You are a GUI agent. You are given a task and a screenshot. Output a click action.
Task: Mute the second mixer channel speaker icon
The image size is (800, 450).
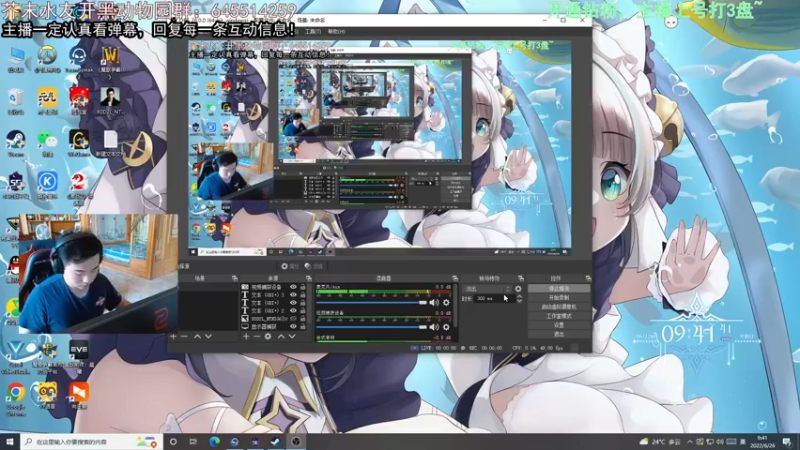point(434,327)
